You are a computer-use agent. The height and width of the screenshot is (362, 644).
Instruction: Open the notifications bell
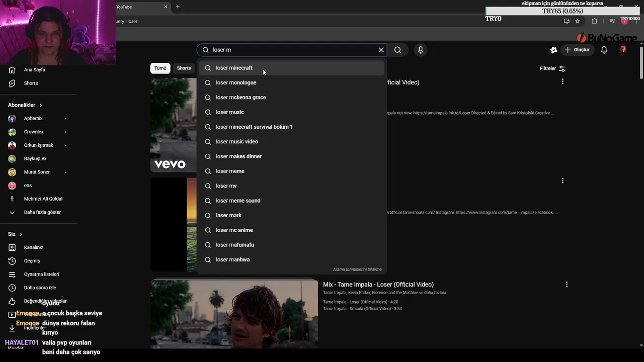[x=604, y=50]
